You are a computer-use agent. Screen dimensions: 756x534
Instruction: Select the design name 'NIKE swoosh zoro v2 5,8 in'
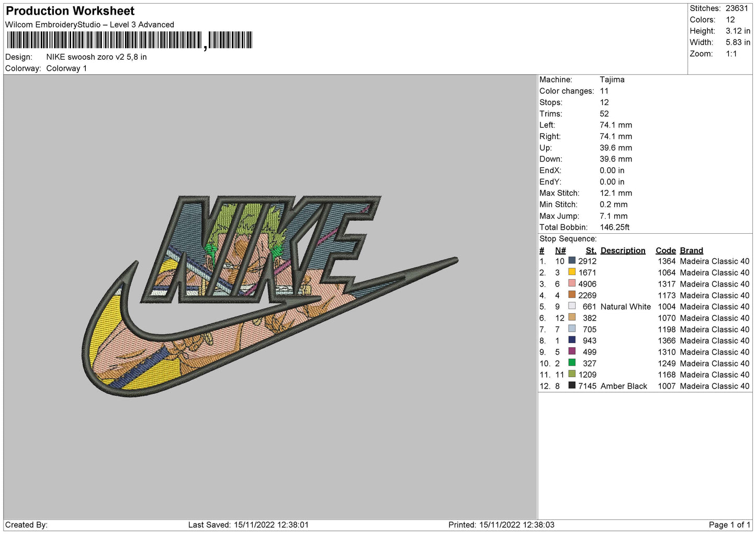click(96, 57)
